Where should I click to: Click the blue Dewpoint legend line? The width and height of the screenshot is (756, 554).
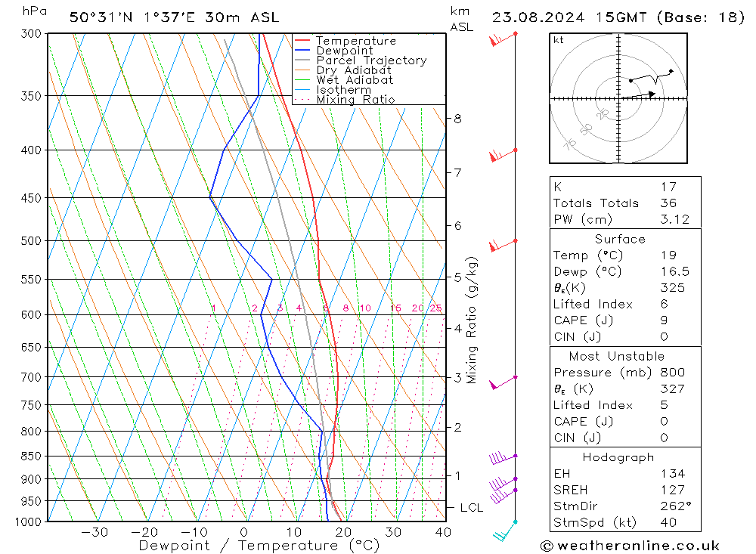point(302,50)
